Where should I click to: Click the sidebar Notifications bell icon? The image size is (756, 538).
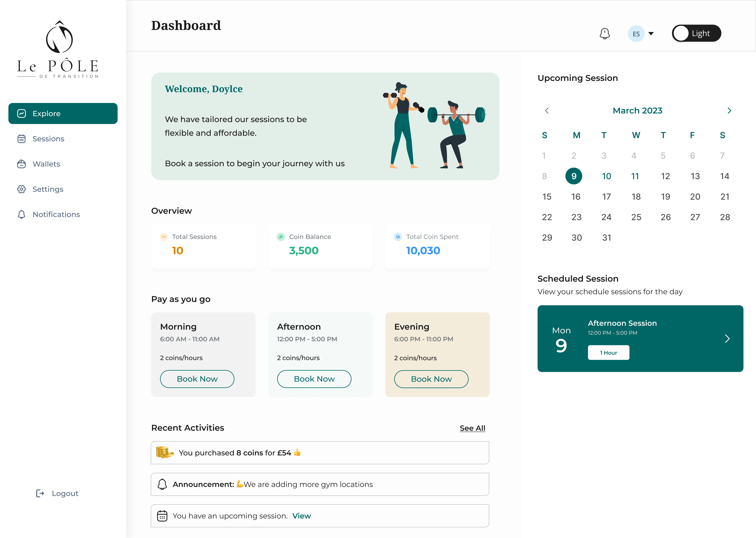pos(22,214)
